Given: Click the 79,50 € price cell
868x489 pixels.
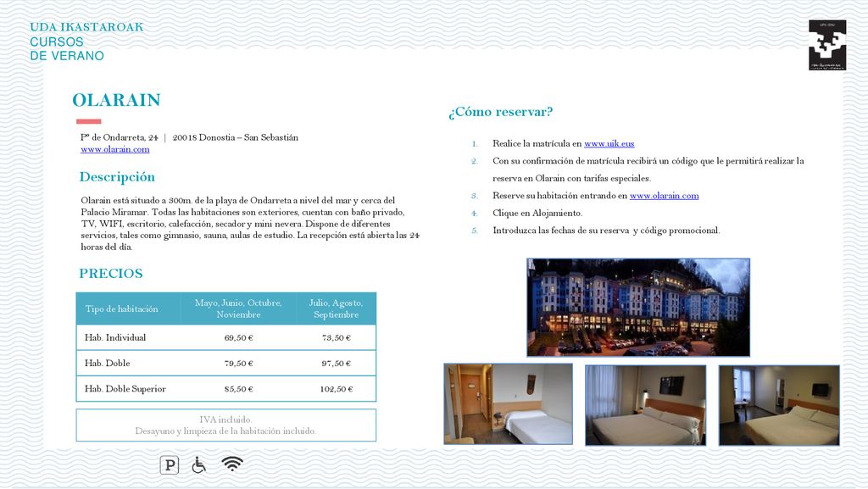Looking at the screenshot, I should point(238,364).
